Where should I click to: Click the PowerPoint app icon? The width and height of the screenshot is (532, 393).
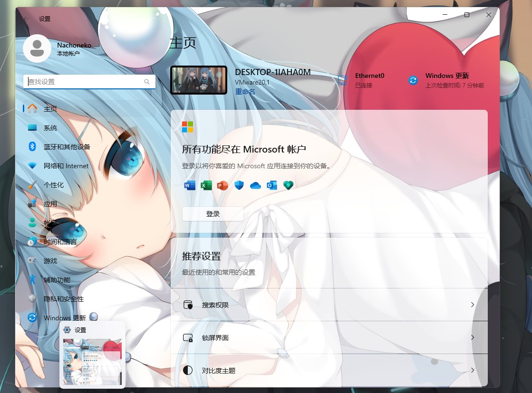(x=222, y=185)
